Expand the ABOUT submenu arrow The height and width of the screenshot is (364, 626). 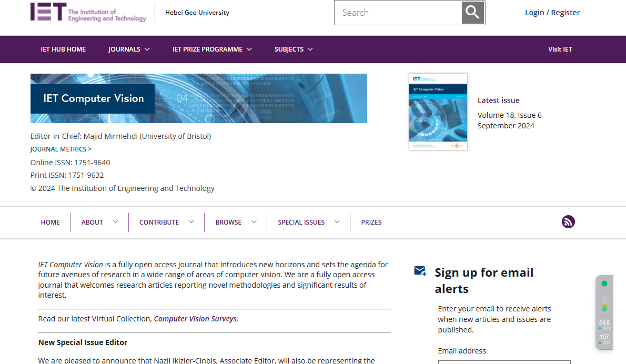point(115,222)
